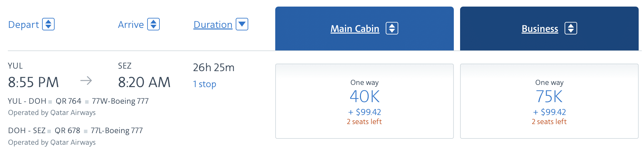Image resolution: width=644 pixels, height=151 pixels.
Task: Click the QR 764 flight segment
Action: click(x=68, y=101)
